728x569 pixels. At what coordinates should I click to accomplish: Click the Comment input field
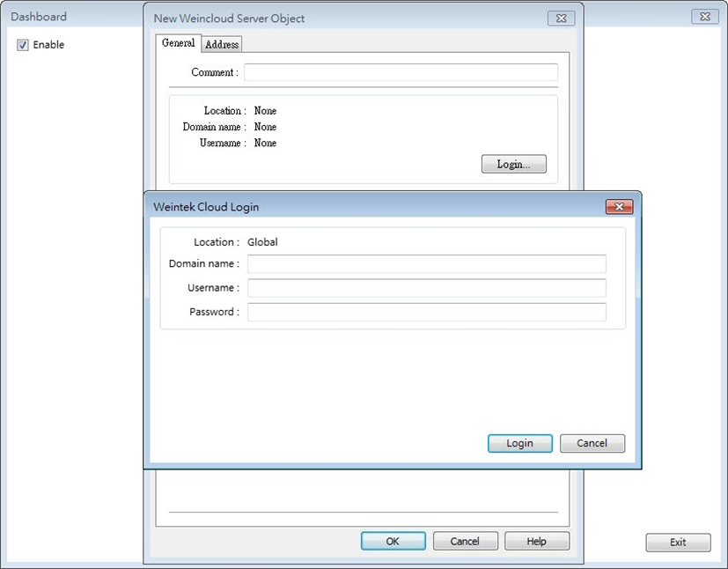[401, 72]
